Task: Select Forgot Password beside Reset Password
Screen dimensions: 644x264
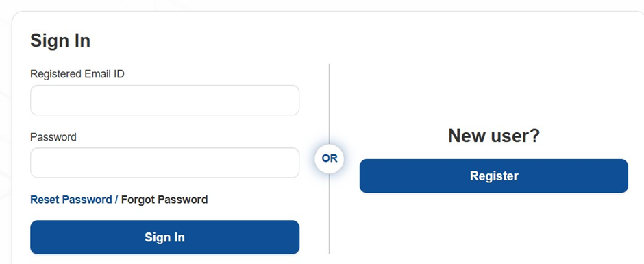Action: [164, 200]
